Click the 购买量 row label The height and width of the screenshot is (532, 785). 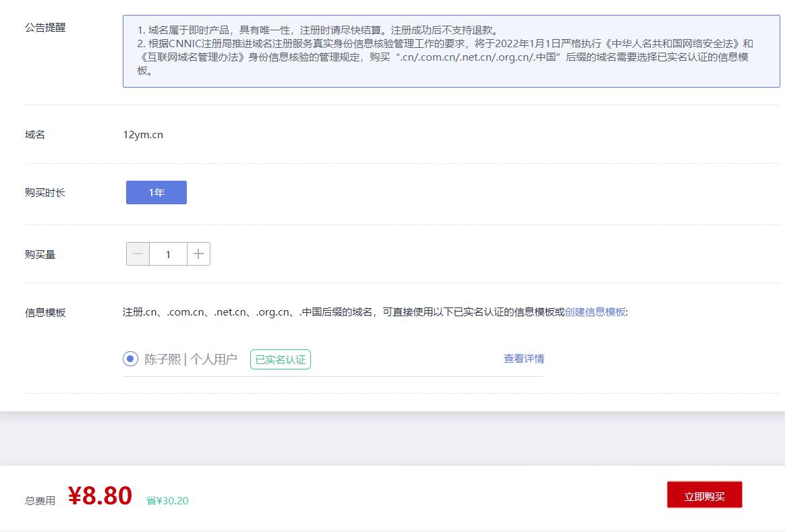click(x=40, y=255)
